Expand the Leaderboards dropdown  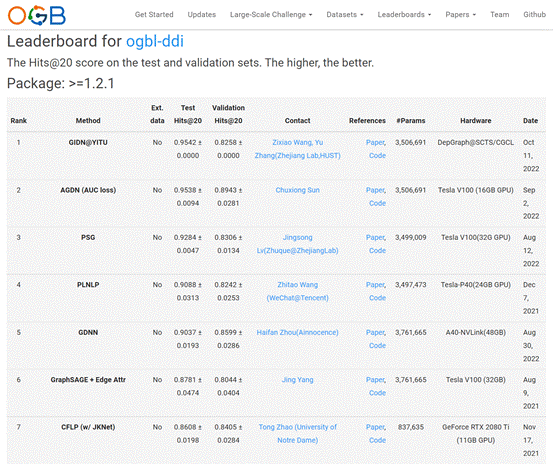pos(404,15)
